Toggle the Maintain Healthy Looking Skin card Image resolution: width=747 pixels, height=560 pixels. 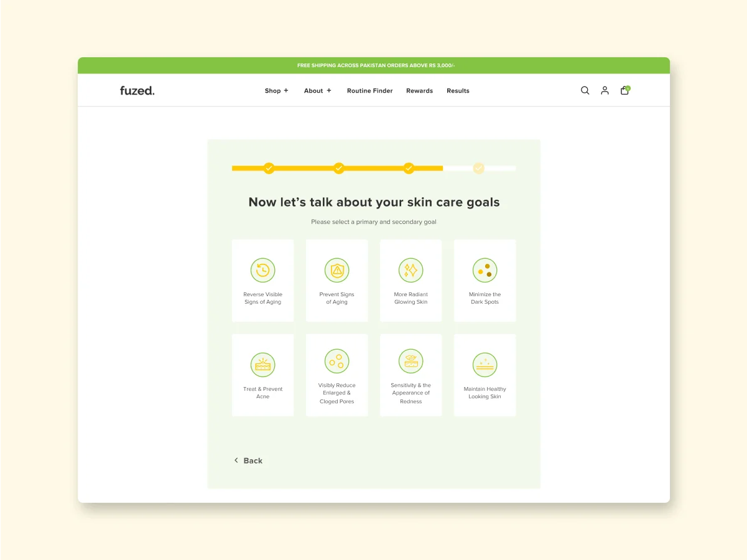click(485, 375)
